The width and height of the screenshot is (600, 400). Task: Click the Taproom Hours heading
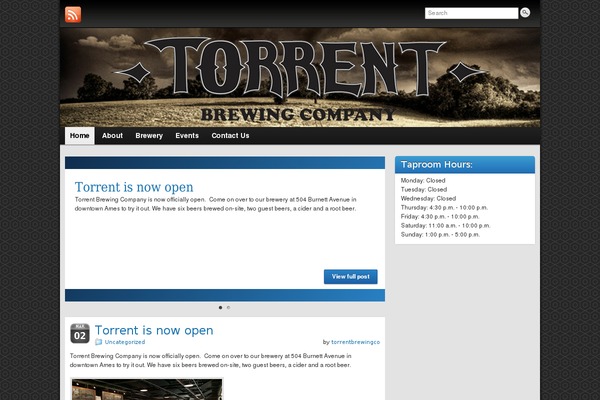[x=437, y=165]
